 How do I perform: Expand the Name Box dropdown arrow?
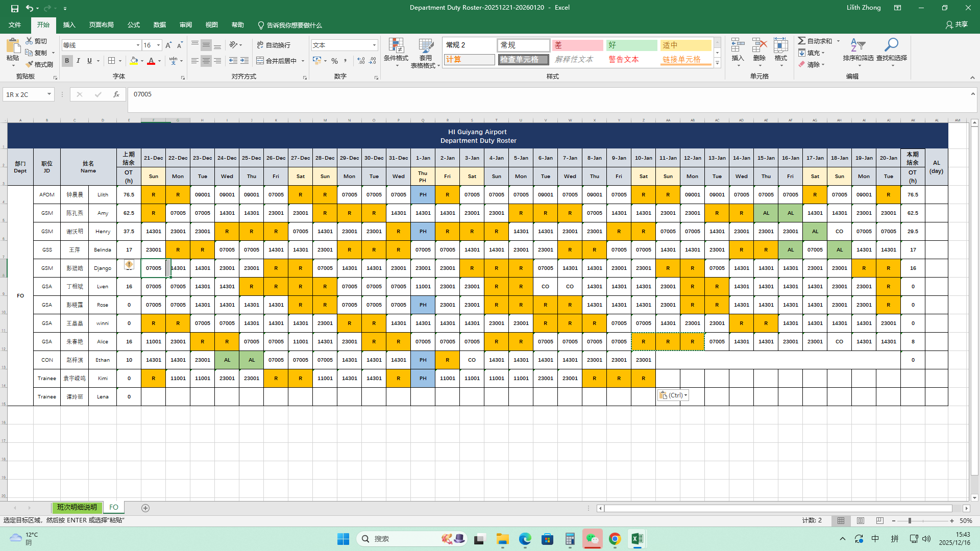click(49, 94)
